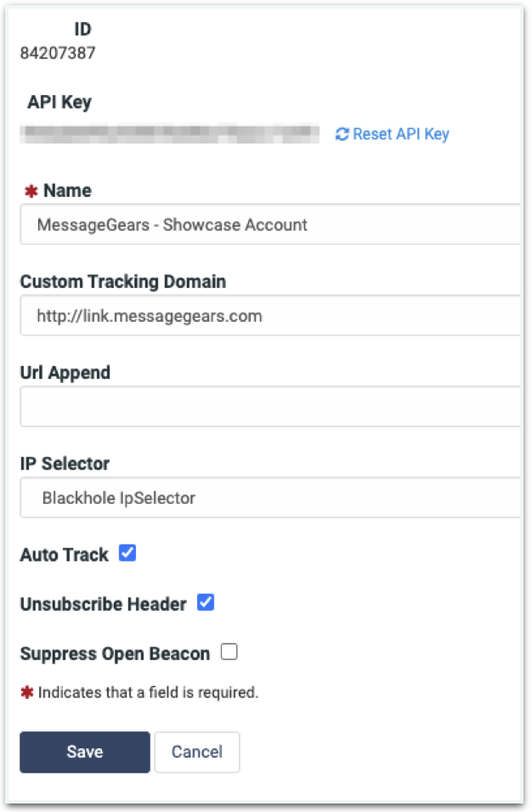Open the IP Selector dropdown
532x812 pixels.
(x=270, y=498)
